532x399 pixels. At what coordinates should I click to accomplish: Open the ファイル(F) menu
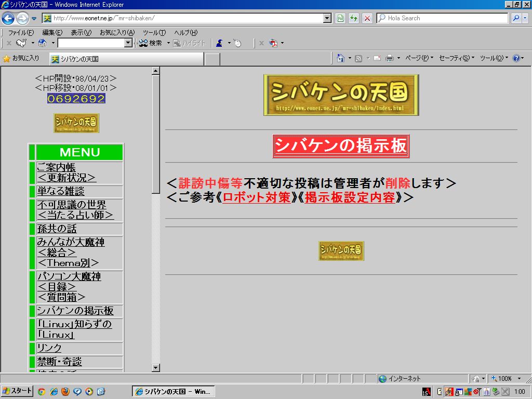21,33
